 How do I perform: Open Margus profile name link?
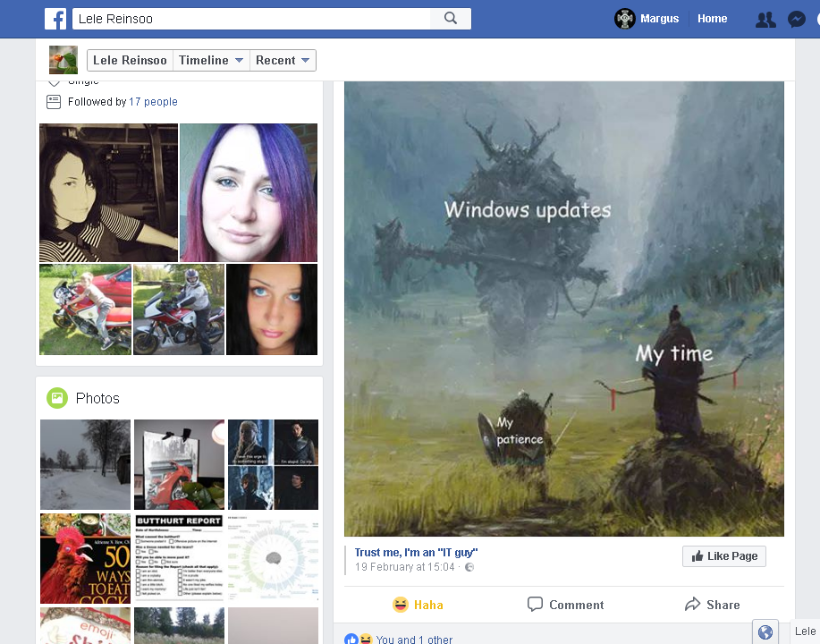pos(659,19)
